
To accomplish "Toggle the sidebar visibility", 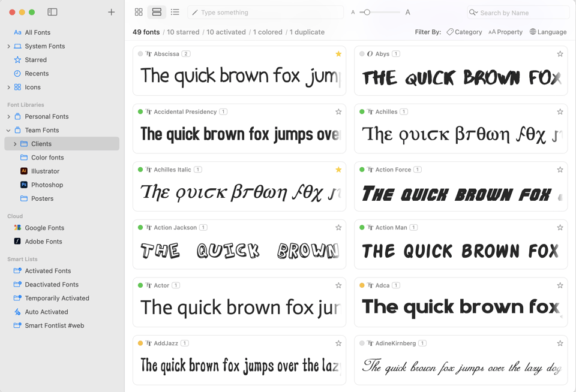I will tap(53, 11).
